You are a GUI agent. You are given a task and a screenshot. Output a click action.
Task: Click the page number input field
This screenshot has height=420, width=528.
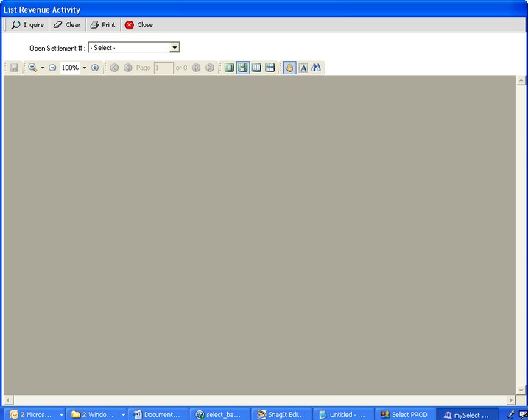click(x=163, y=68)
